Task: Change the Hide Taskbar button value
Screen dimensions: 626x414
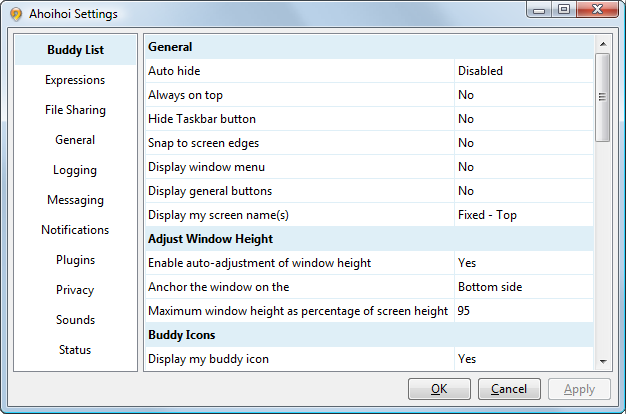Action: (524, 119)
